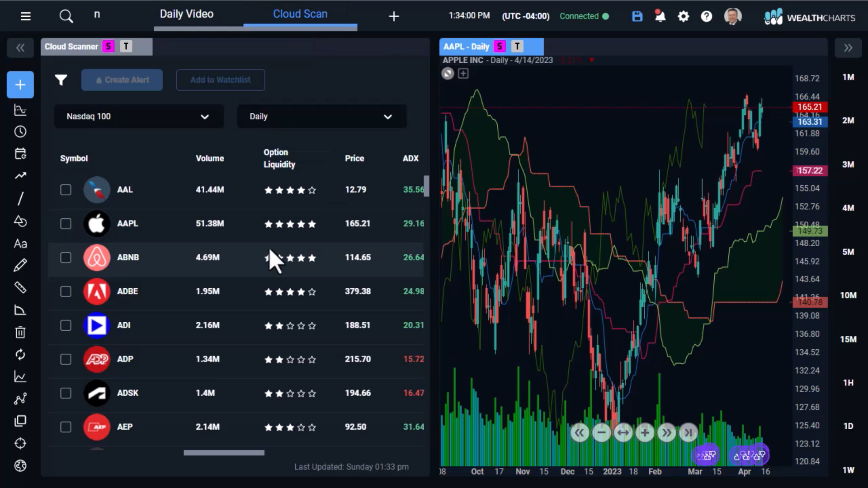Set chart timeframe to 1M
The image size is (868, 488).
click(848, 77)
